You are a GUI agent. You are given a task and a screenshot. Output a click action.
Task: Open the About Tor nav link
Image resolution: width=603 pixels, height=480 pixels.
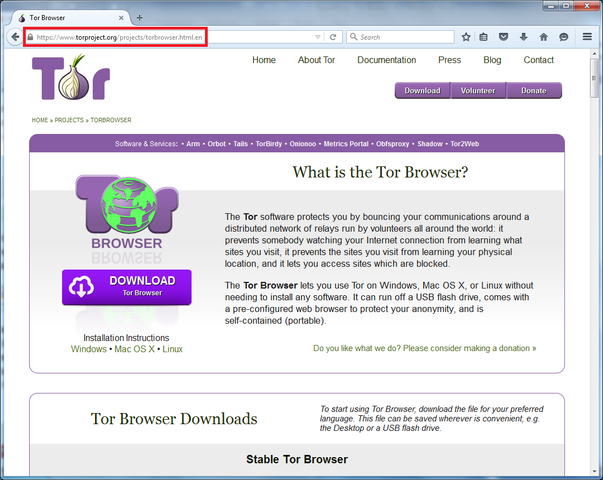point(316,60)
